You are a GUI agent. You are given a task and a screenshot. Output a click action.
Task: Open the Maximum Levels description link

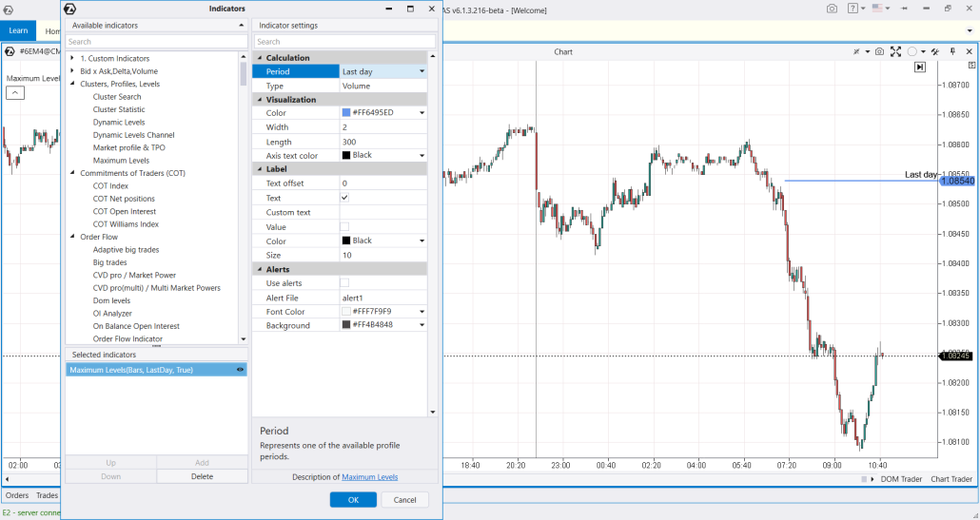pos(369,477)
